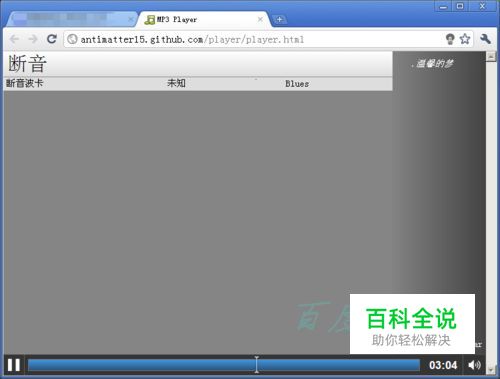Viewport: 500px width, 379px height.
Task: Go back using the browser back arrow
Action: [x=14, y=39]
